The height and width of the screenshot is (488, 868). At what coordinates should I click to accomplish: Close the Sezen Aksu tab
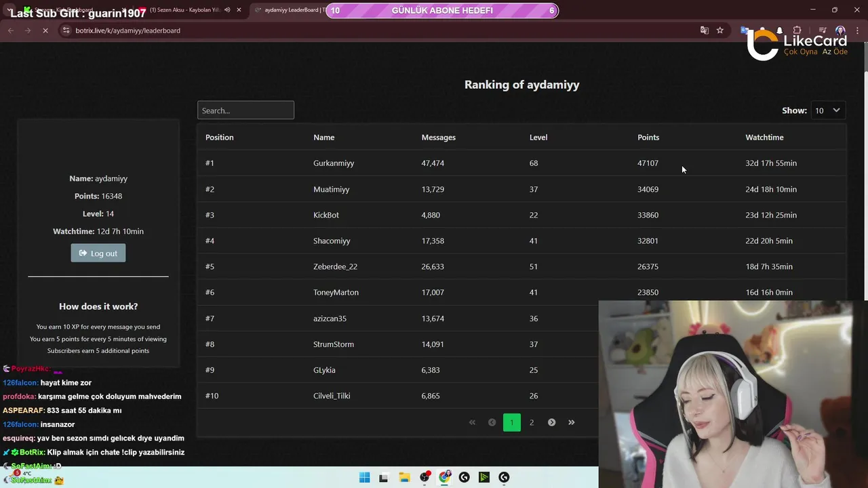point(239,10)
